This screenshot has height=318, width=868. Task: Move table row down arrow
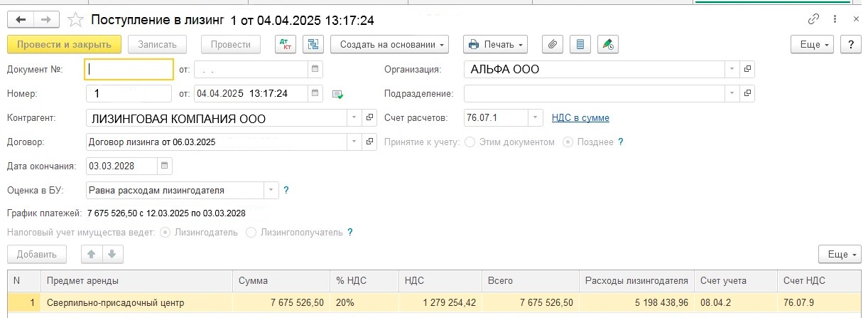pos(112,254)
